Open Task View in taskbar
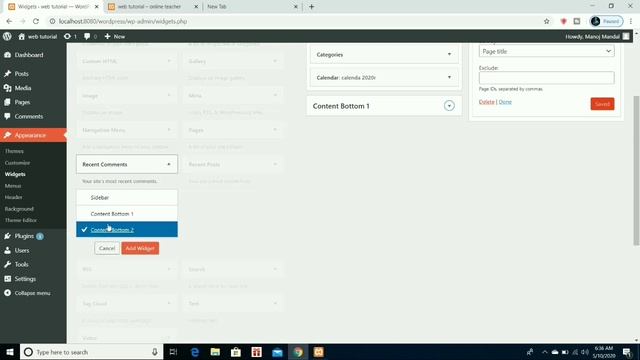640x360 pixels. (x=173, y=352)
